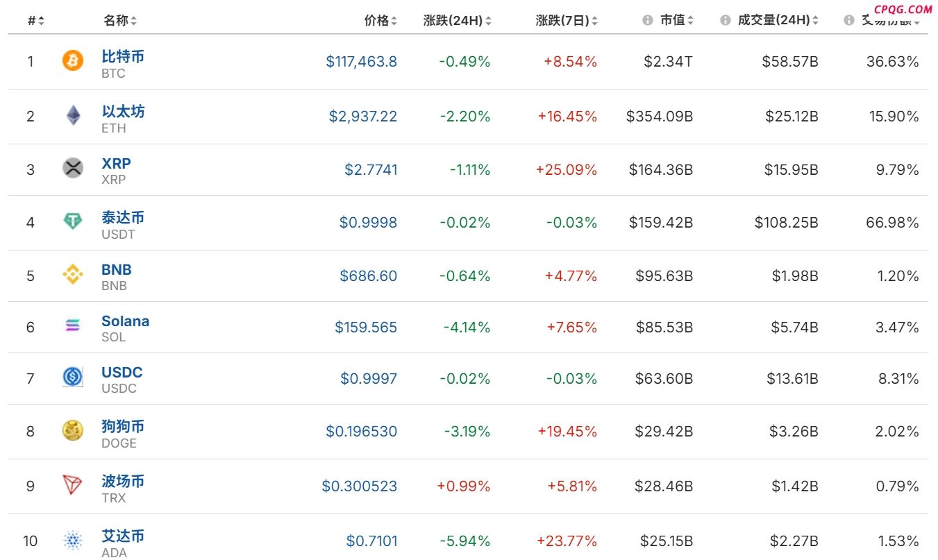Open the Solana coin link
The image size is (938, 560).
[125, 321]
